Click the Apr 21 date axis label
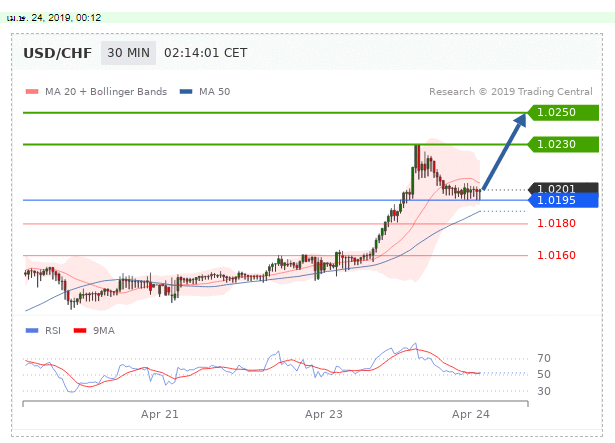The width and height of the screenshot is (615, 443). [160, 414]
